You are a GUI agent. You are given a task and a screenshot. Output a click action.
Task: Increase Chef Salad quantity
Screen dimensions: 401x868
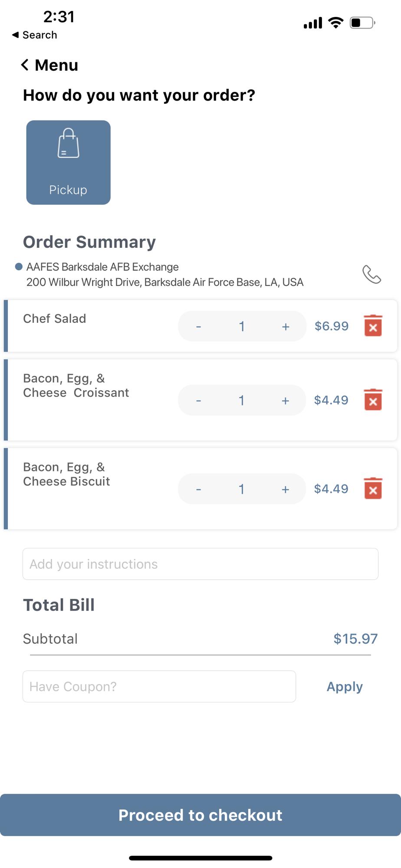pyautogui.click(x=286, y=326)
